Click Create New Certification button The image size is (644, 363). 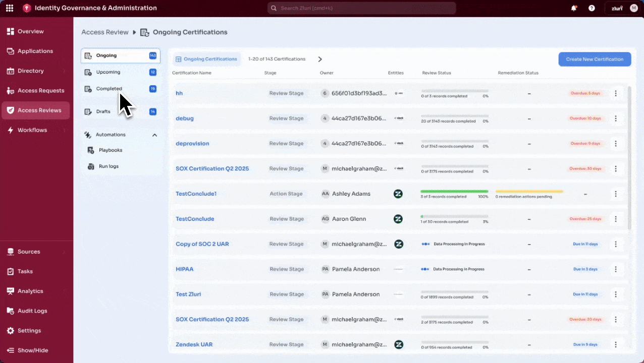[x=595, y=59]
